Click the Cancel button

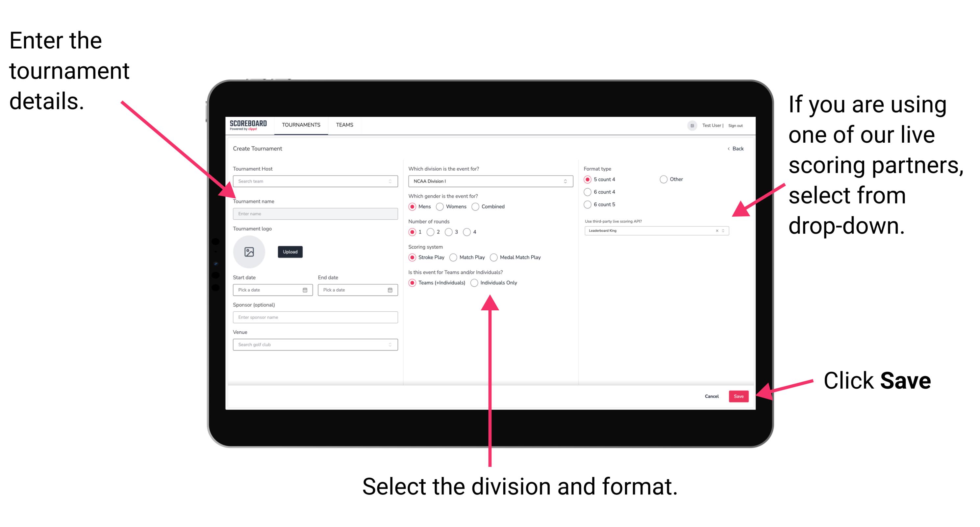pos(713,396)
